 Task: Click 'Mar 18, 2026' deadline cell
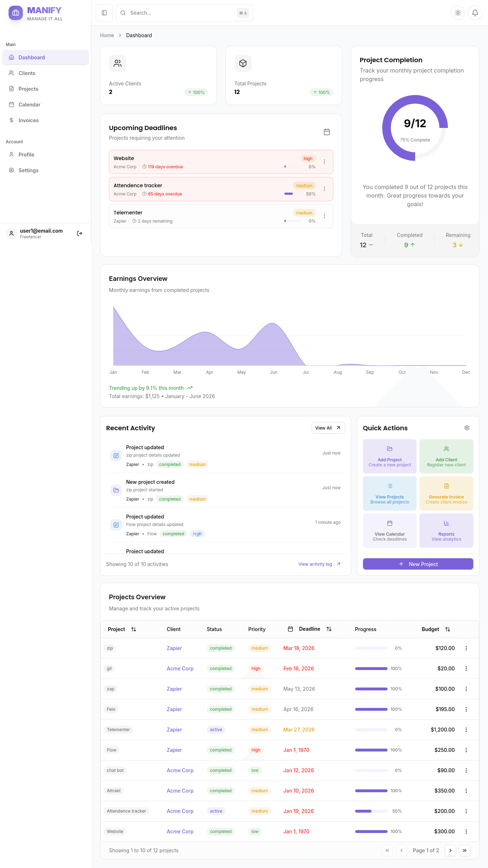[x=299, y=648]
